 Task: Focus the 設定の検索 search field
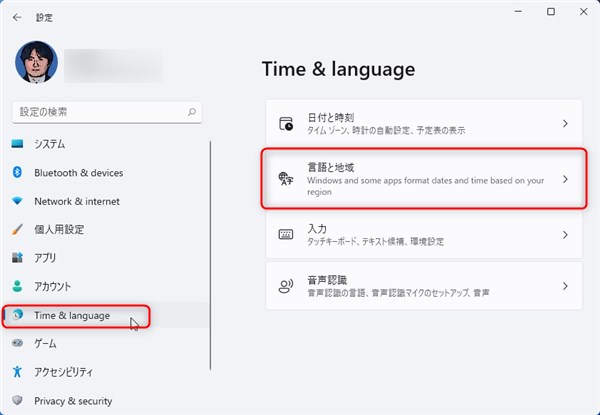coord(107,112)
